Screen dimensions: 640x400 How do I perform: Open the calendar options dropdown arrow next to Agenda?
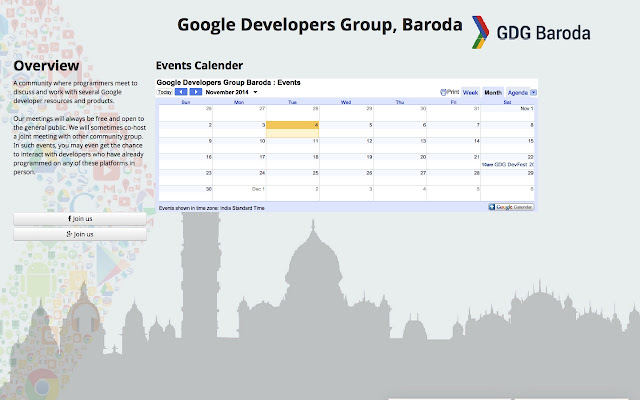tap(533, 93)
